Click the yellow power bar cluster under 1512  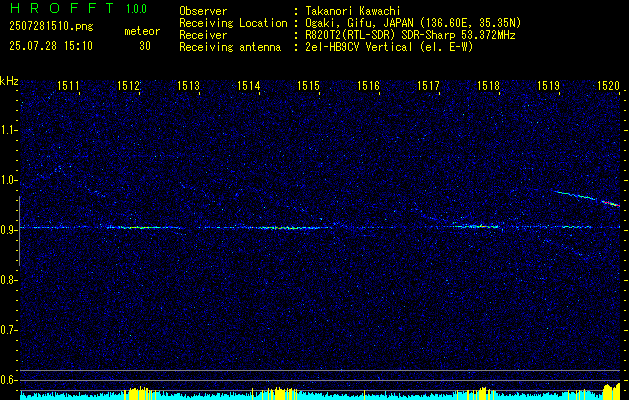[140, 393]
